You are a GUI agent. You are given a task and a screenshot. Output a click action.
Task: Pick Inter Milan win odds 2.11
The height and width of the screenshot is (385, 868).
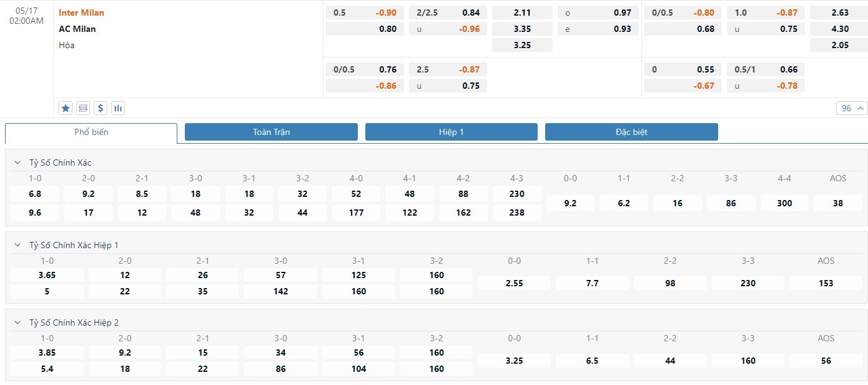tap(522, 12)
